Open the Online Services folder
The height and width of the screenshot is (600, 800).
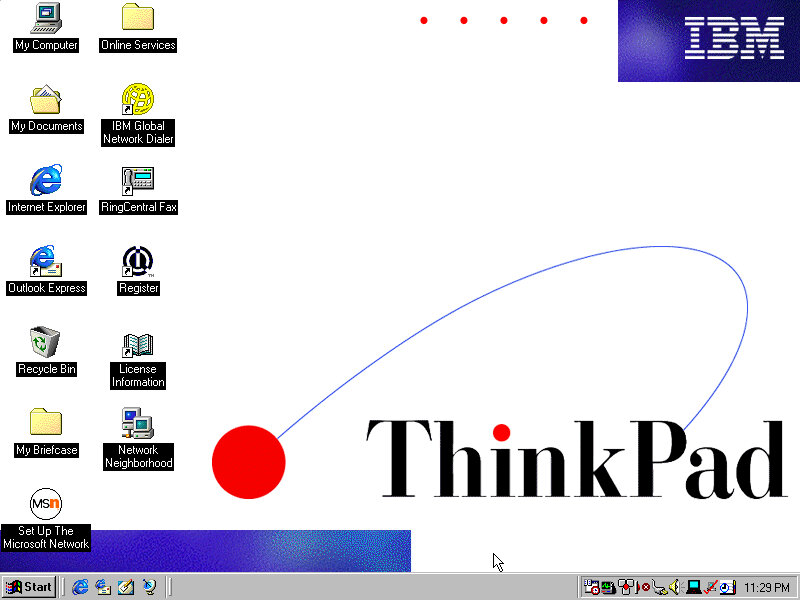138,18
